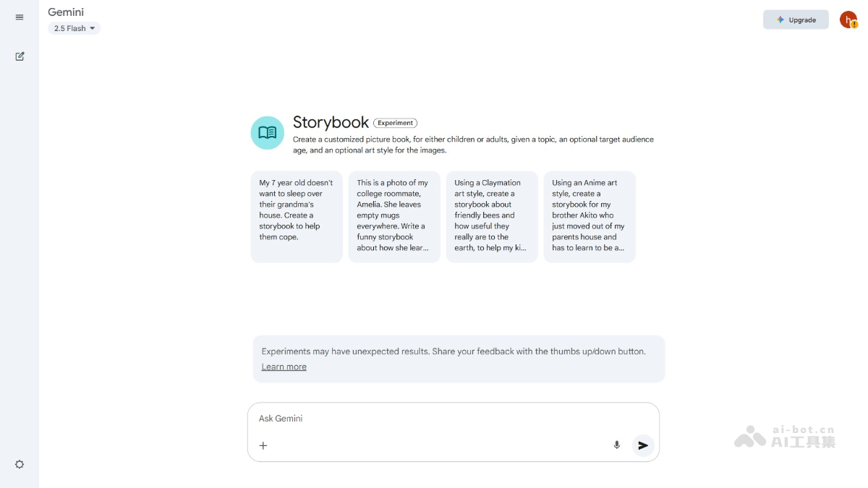Select the grandma's house sleepover prompt card

(297, 216)
